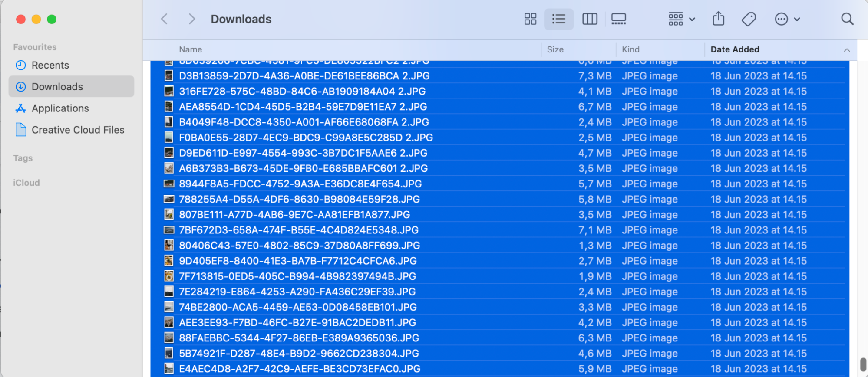Minimize the window with yellow button
The width and height of the screenshot is (868, 377).
[x=36, y=19]
